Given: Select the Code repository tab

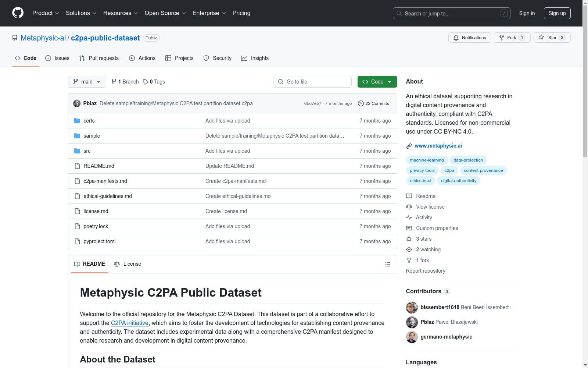Looking at the screenshot, I should tap(26, 58).
